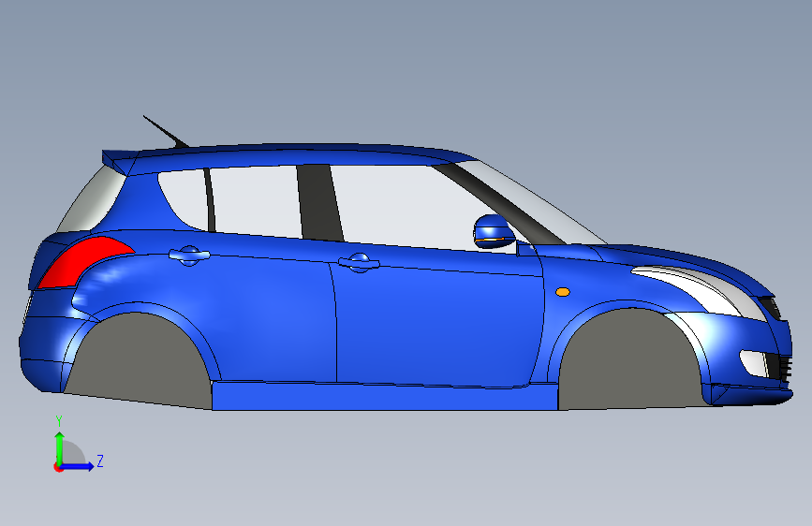Click the XYZ coordinate axis triad
The width and height of the screenshot is (812, 526).
[x=78, y=445]
